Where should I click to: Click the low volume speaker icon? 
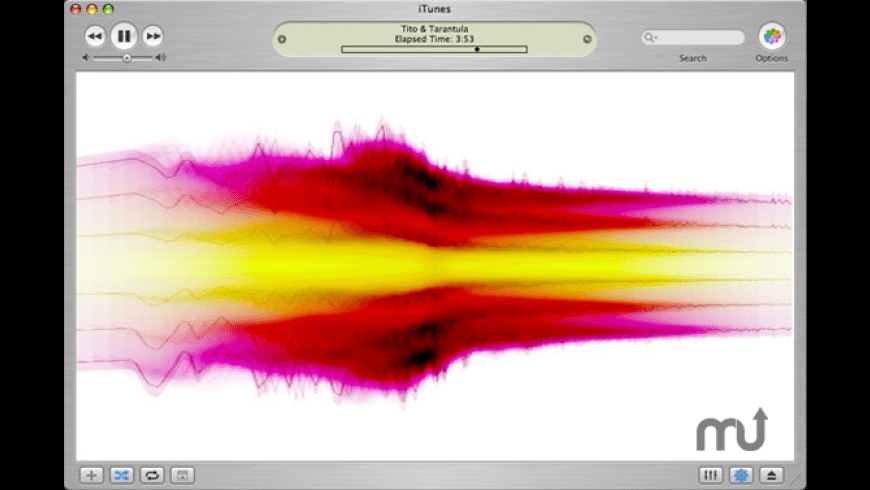tap(86, 58)
